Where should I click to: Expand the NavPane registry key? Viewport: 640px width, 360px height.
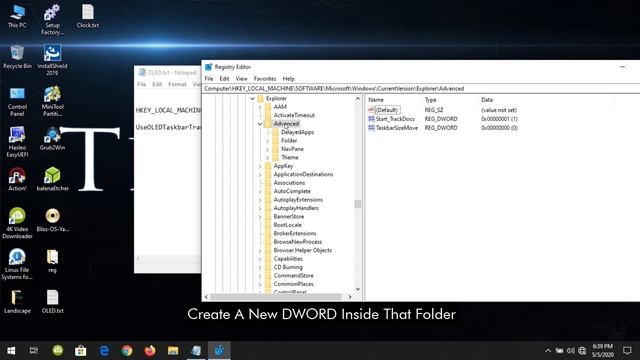click(268, 149)
